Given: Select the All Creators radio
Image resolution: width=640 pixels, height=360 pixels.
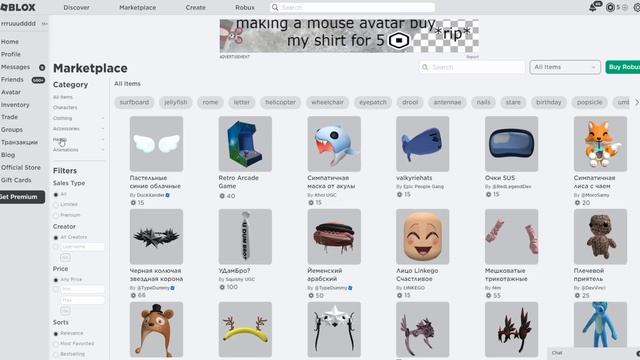Looking at the screenshot, I should (56, 237).
